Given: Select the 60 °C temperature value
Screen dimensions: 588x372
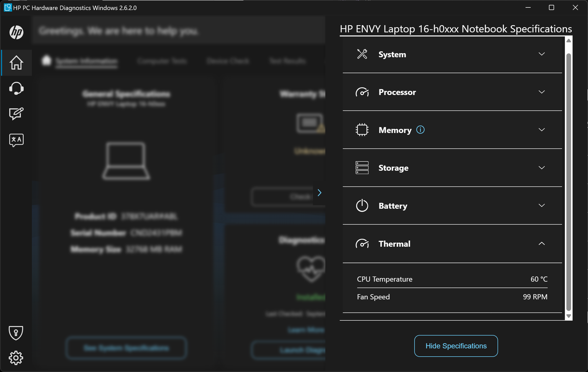Looking at the screenshot, I should pos(539,279).
